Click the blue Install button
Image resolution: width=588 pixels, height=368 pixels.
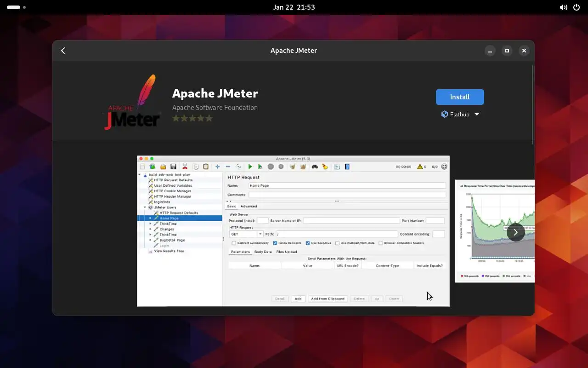click(460, 97)
